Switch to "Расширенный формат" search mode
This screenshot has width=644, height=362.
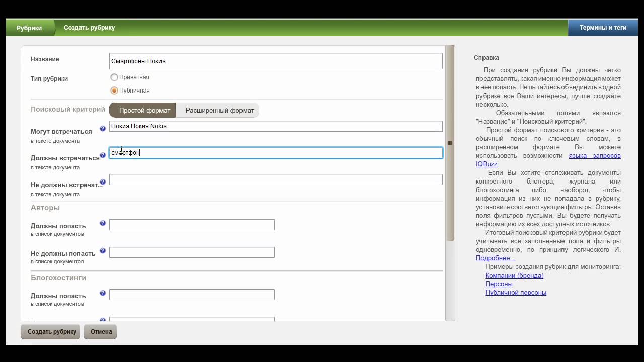coord(218,110)
